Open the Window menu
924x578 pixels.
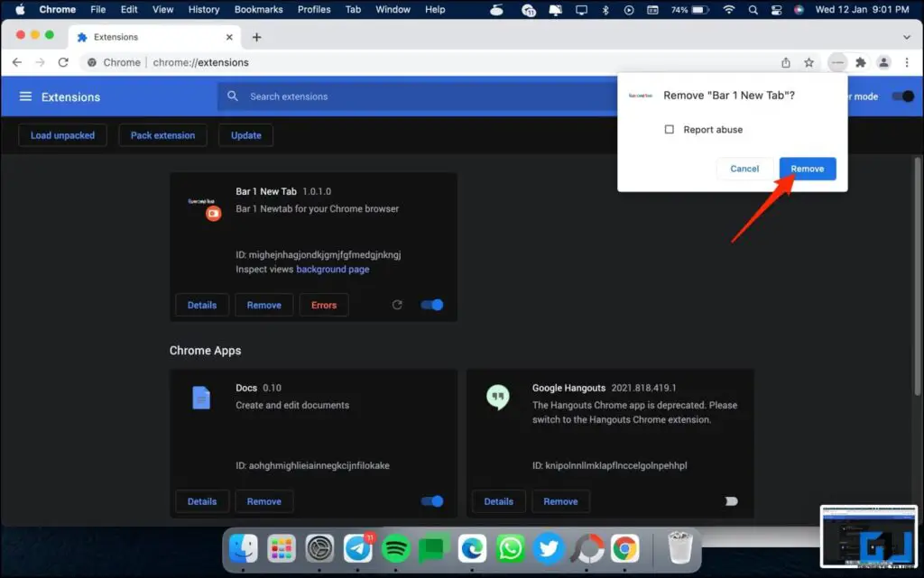(x=393, y=9)
